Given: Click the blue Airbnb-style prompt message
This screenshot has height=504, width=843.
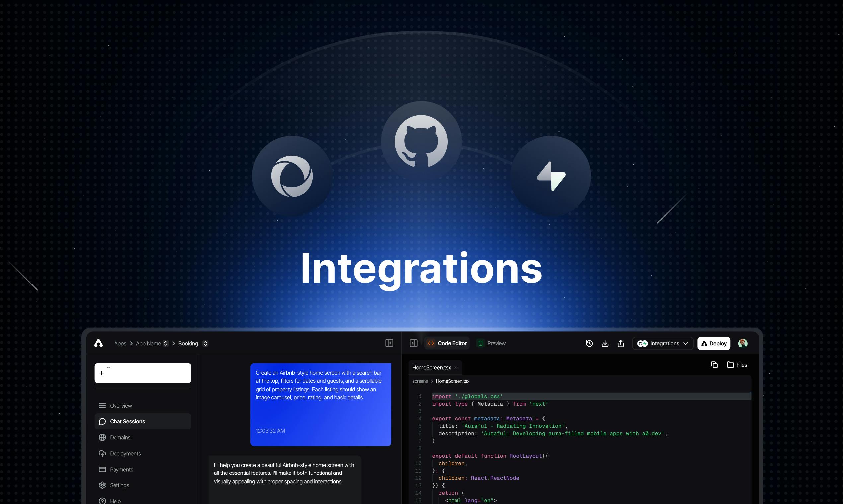Looking at the screenshot, I should (x=321, y=405).
